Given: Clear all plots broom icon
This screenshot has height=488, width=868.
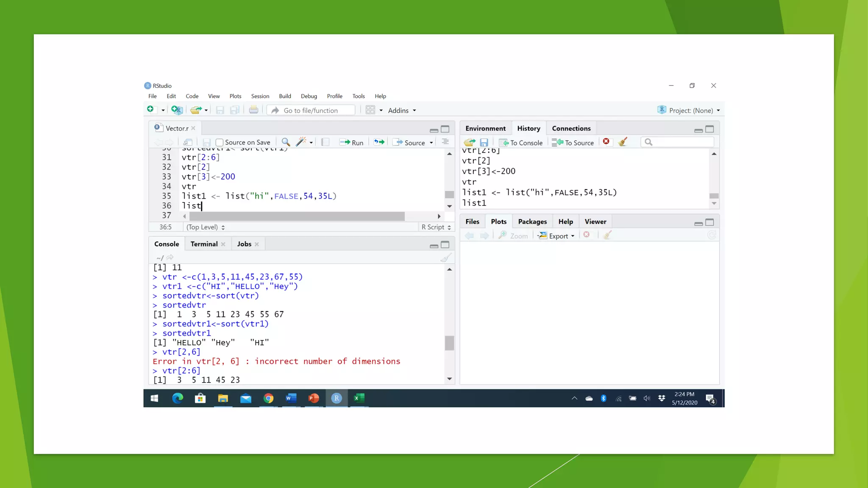Looking at the screenshot, I should [607, 236].
